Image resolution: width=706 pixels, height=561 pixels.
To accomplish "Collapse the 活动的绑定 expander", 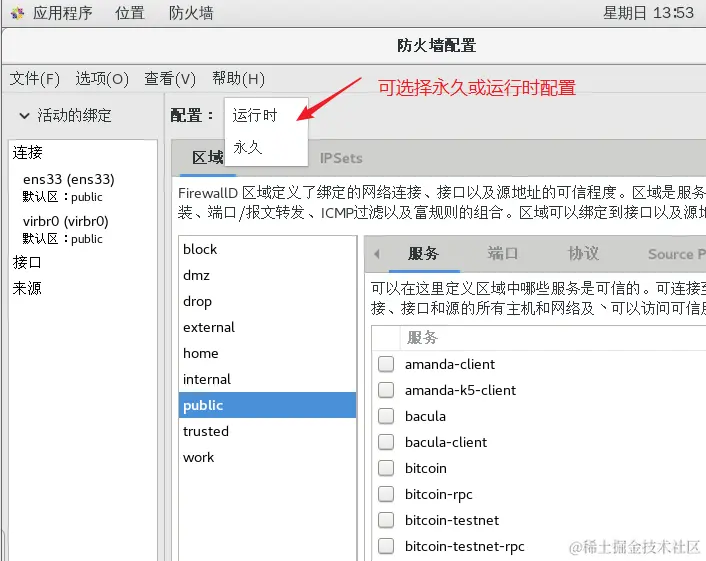I will [24, 116].
